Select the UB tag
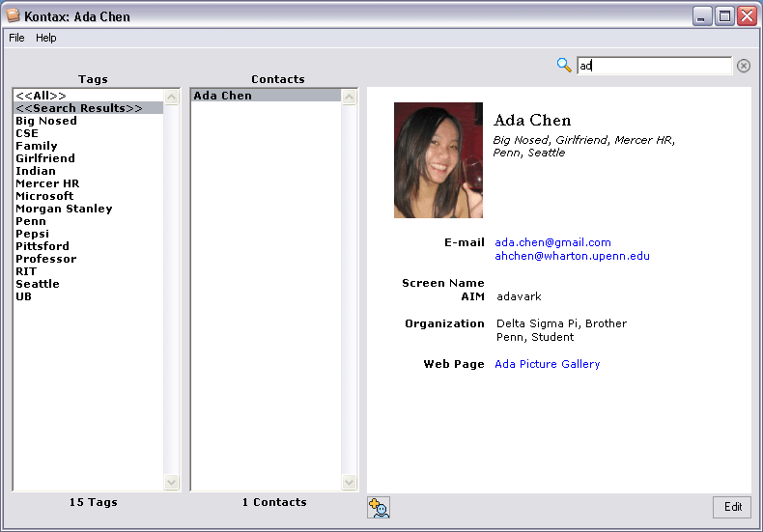The width and height of the screenshot is (763, 532). point(88,296)
